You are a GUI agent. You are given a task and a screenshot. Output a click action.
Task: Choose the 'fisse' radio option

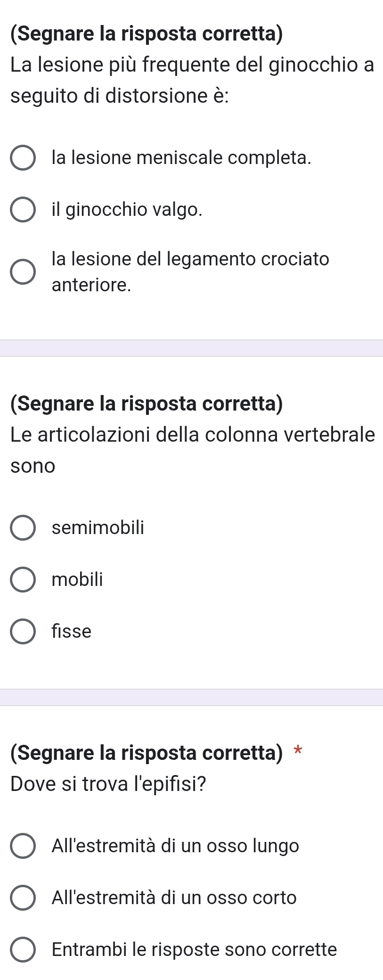[23, 631]
